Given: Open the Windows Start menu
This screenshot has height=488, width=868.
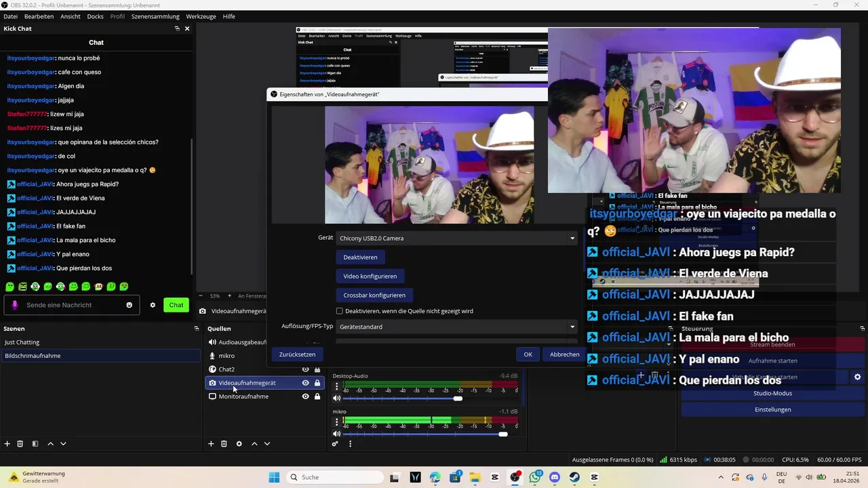Looking at the screenshot, I should coord(274,477).
